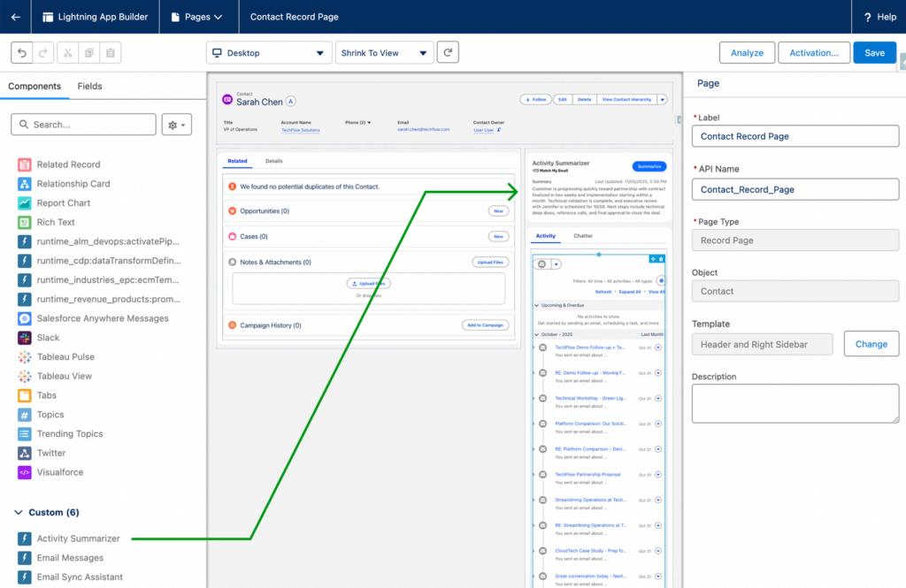This screenshot has width=906, height=588.
Task: Click the Description text area
Action: coord(795,403)
